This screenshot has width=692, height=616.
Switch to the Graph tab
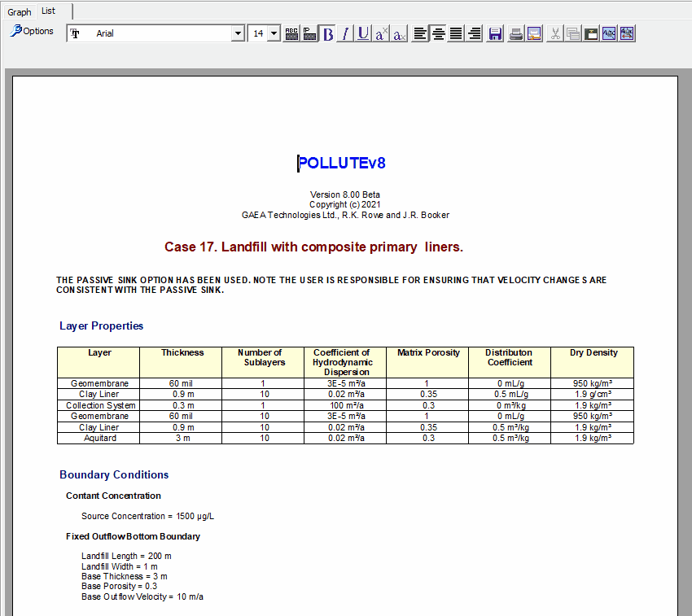19,12
